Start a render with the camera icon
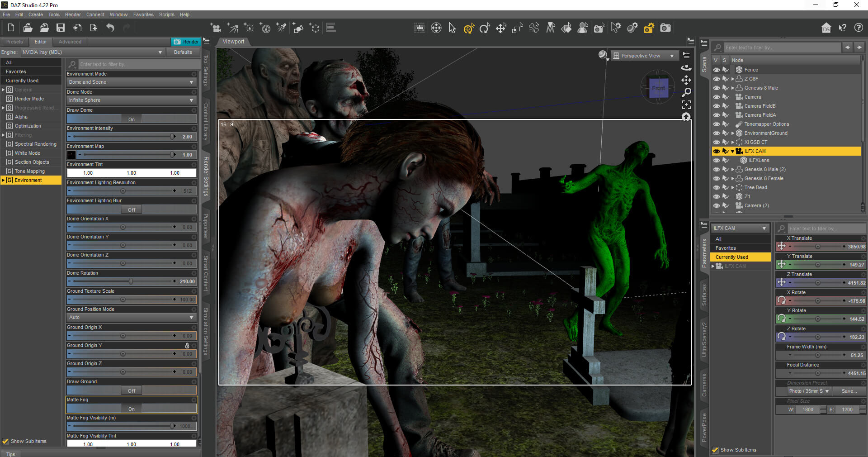Screen dimensions: 868x457 pos(665,28)
